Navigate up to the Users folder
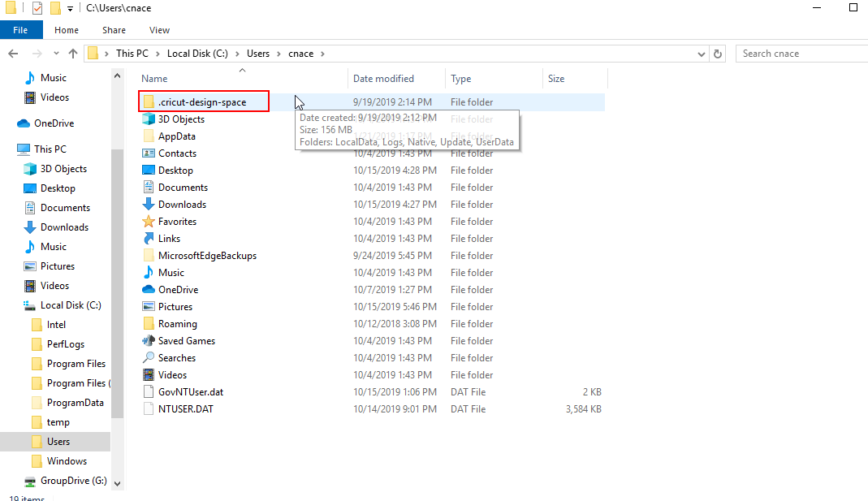Screen dimensions: 868x501 [x=73, y=53]
